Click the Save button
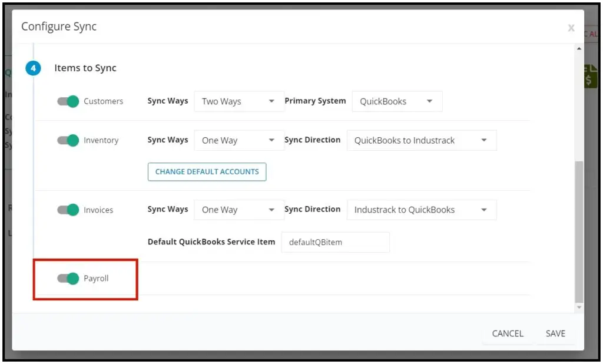Image resolution: width=603 pixels, height=364 pixels. point(555,333)
